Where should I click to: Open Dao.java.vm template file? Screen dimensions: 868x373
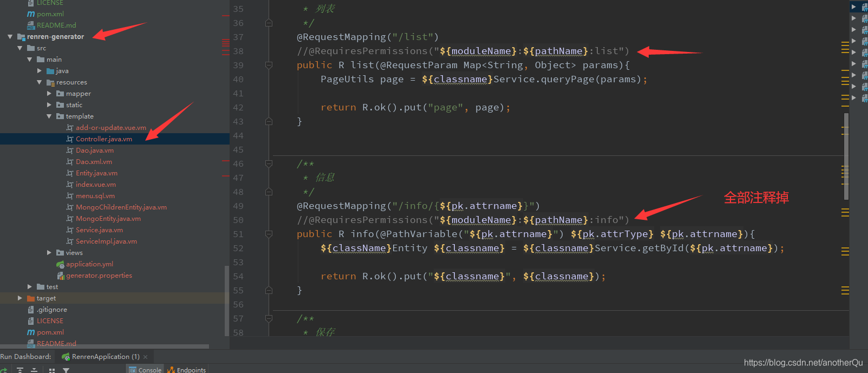pos(95,150)
